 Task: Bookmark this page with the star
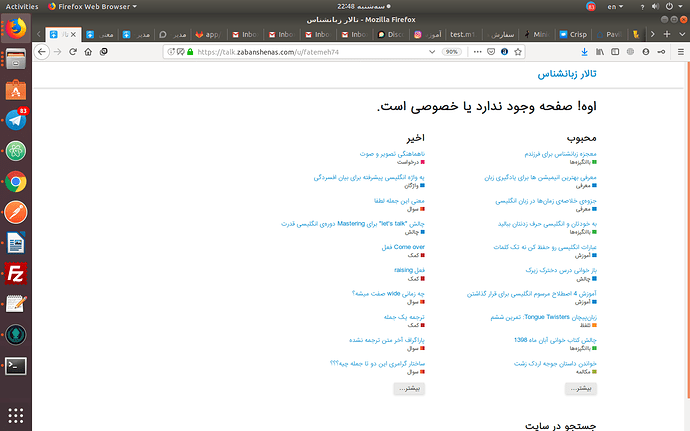coord(518,52)
